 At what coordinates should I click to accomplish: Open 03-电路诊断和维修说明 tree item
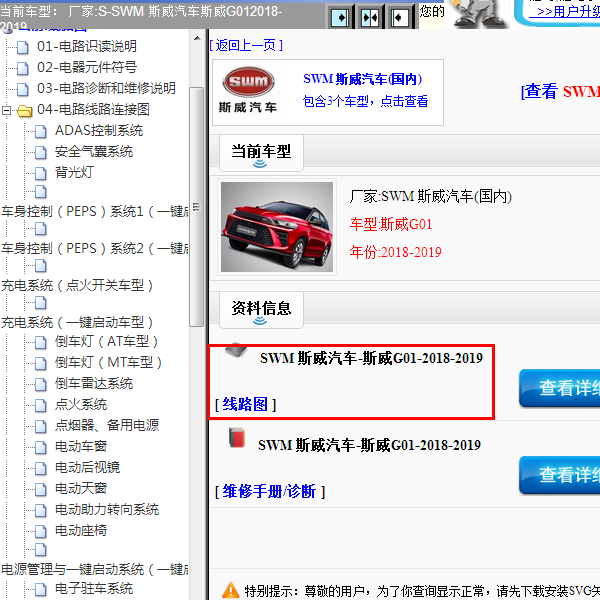pos(106,88)
